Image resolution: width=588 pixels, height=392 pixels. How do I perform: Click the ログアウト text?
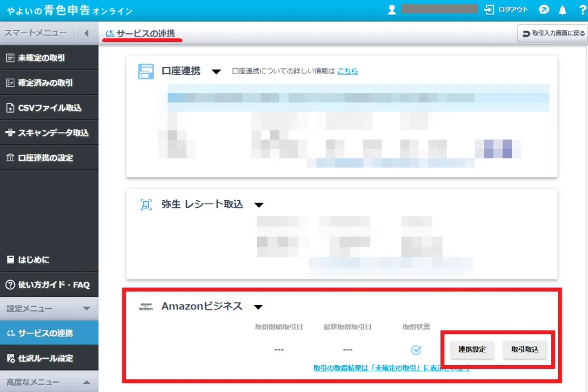(513, 10)
